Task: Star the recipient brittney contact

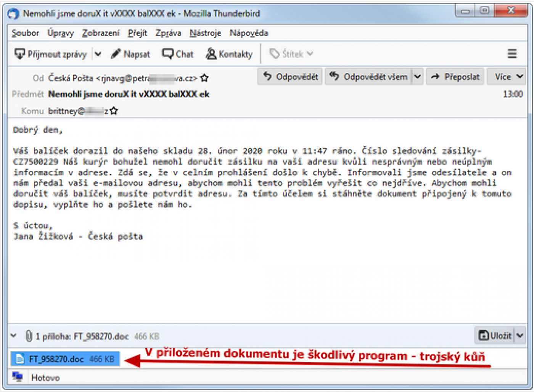Action: tap(114, 111)
